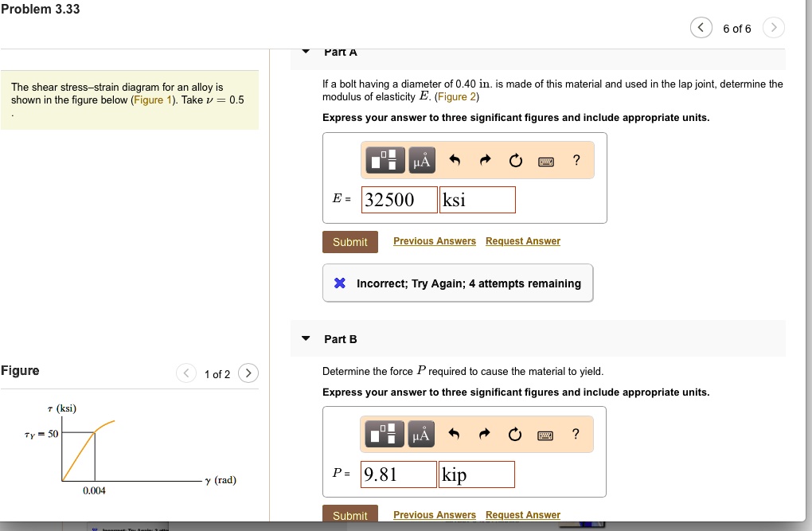Screen dimensions: 812x531
Task: Go to the previous problem using the left chevron
Action: [x=701, y=27]
